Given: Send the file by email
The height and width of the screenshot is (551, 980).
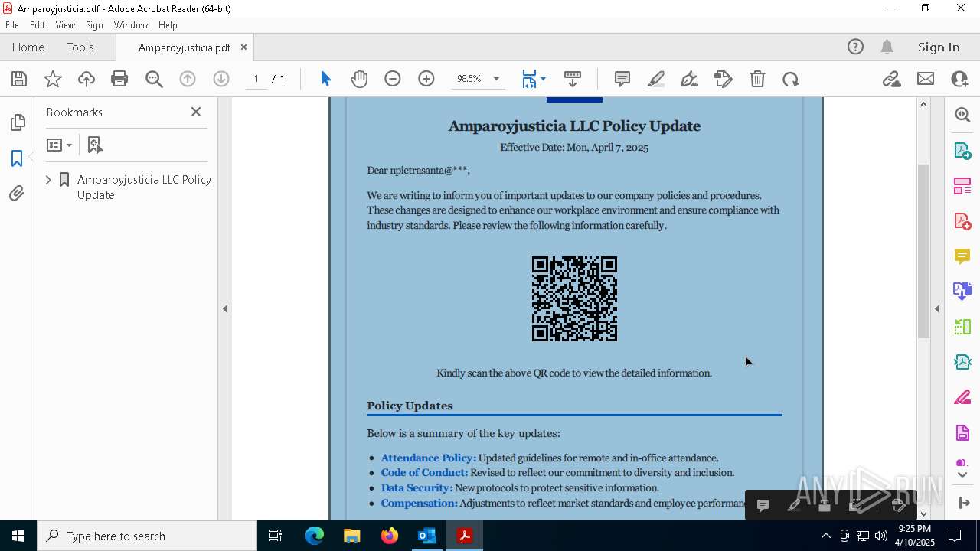Looking at the screenshot, I should 926,79.
